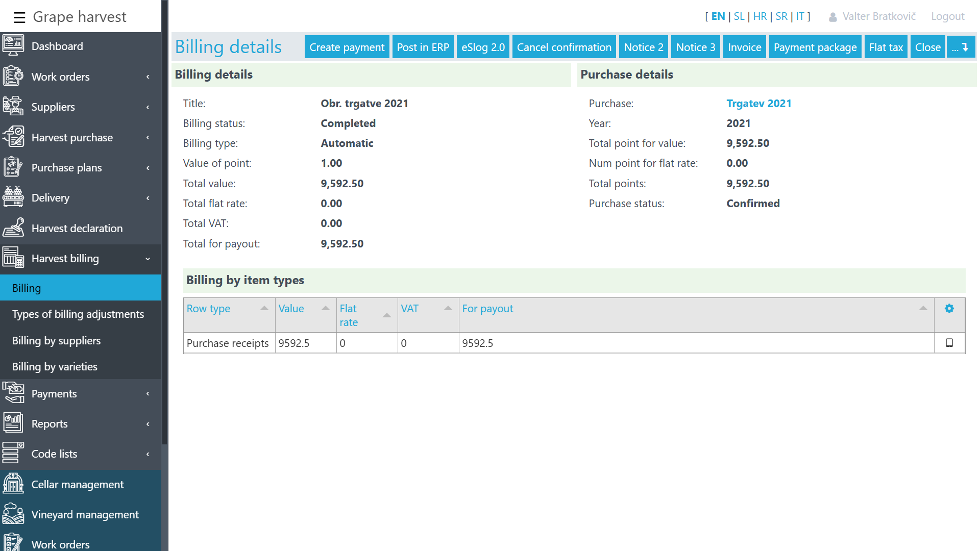Expand the Suppliers submenu arrow

point(148,107)
